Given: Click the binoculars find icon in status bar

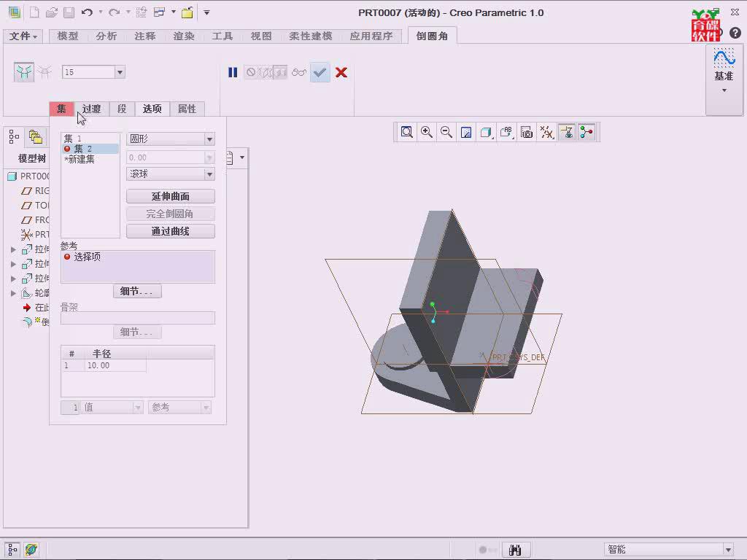Looking at the screenshot, I should click(514, 550).
